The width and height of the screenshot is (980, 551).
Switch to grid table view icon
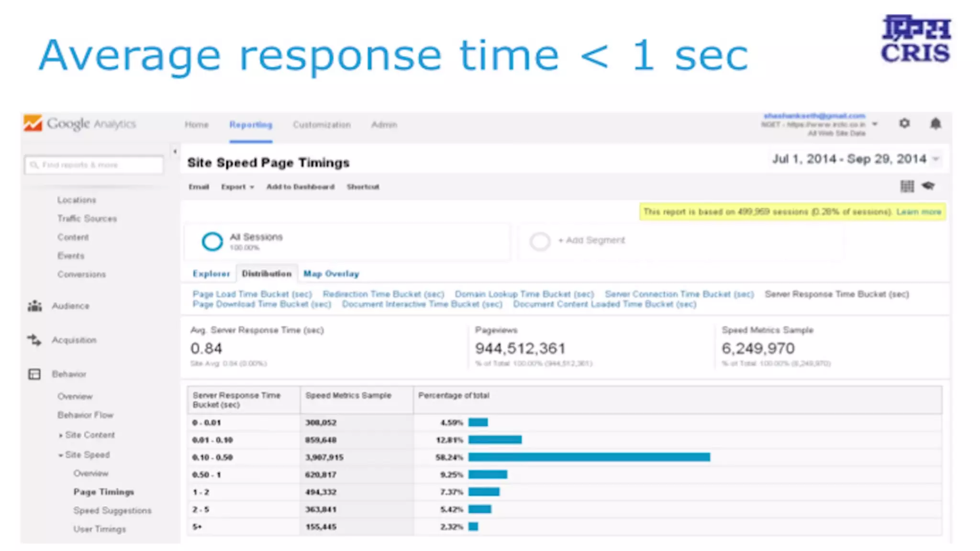click(x=907, y=186)
